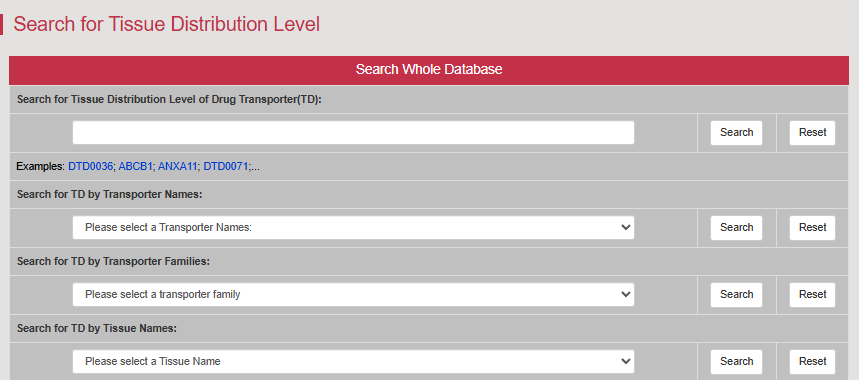859x380 pixels.
Task: Expand the Transporter Names dropdown
Action: coord(353,227)
